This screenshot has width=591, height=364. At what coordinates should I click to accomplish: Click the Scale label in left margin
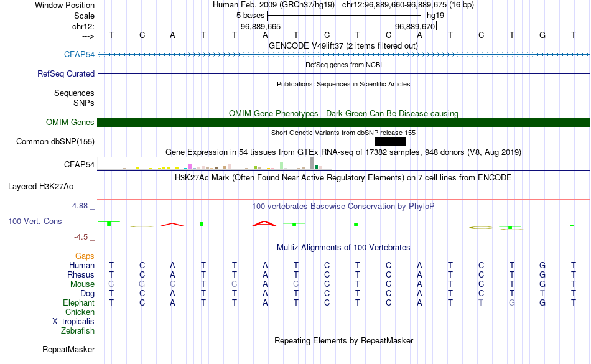click(x=84, y=16)
